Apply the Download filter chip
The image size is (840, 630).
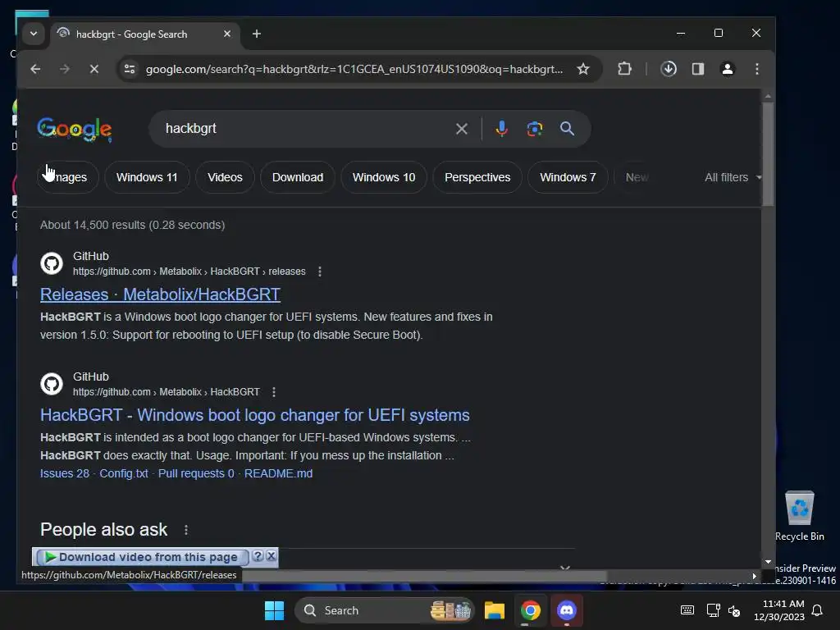tap(298, 177)
